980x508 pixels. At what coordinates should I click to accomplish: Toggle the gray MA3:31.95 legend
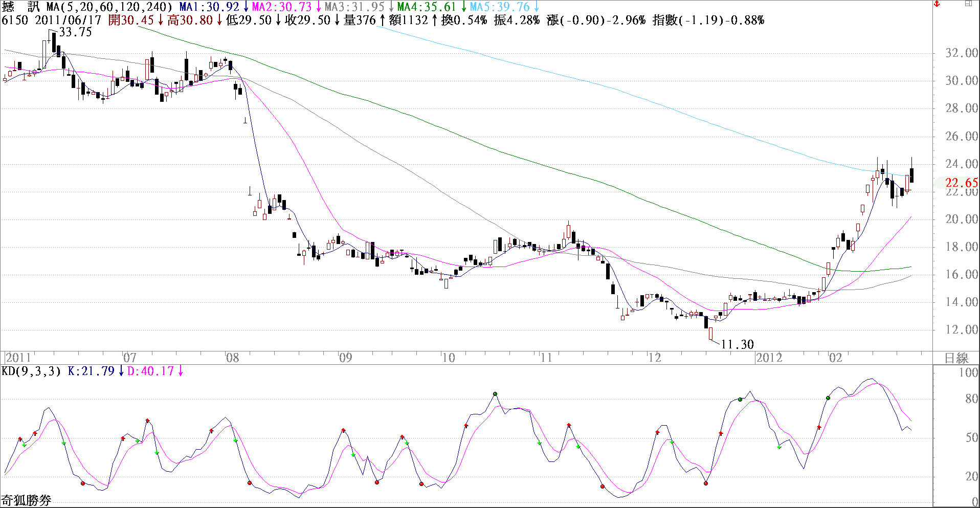click(x=354, y=7)
